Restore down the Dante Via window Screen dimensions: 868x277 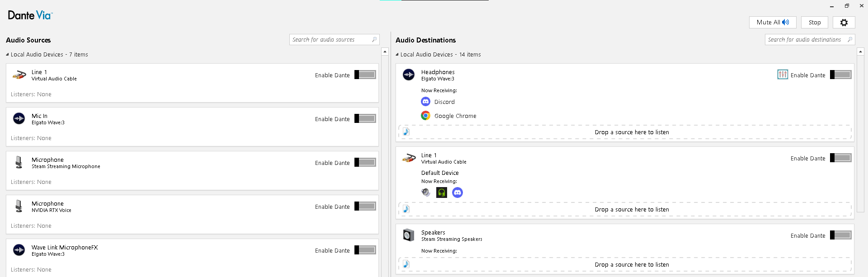(846, 6)
